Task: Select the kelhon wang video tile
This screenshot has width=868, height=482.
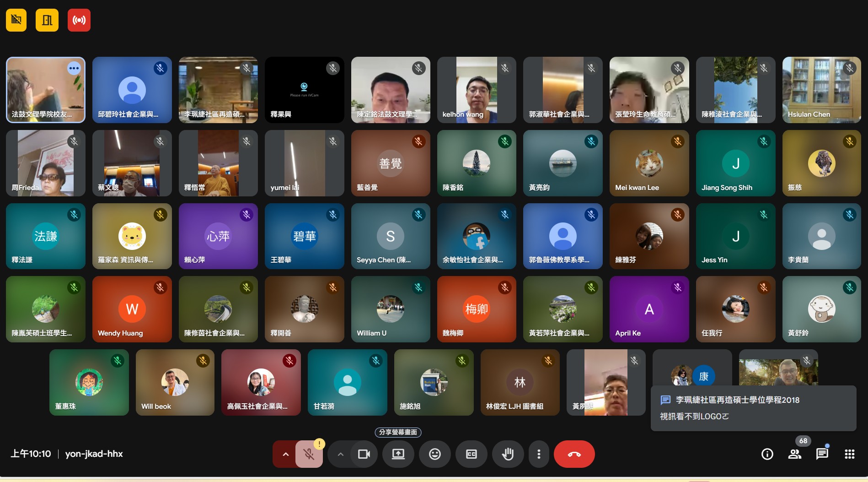Action: point(476,90)
